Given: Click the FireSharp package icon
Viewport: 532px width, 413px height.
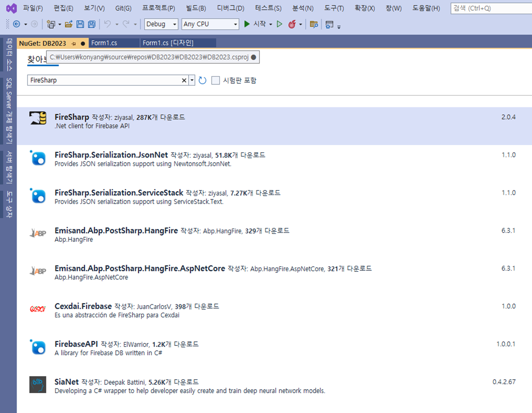Looking at the screenshot, I should point(38,118).
